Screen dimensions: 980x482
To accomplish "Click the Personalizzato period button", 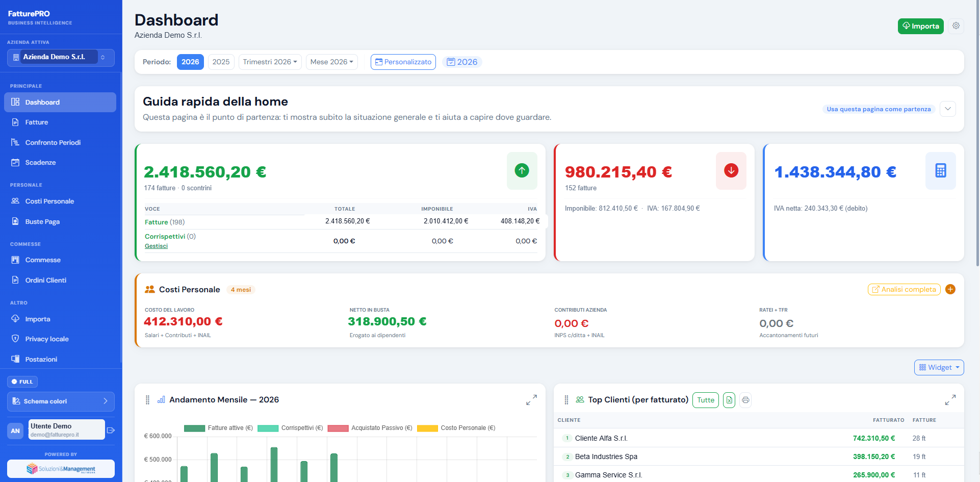I will (403, 62).
